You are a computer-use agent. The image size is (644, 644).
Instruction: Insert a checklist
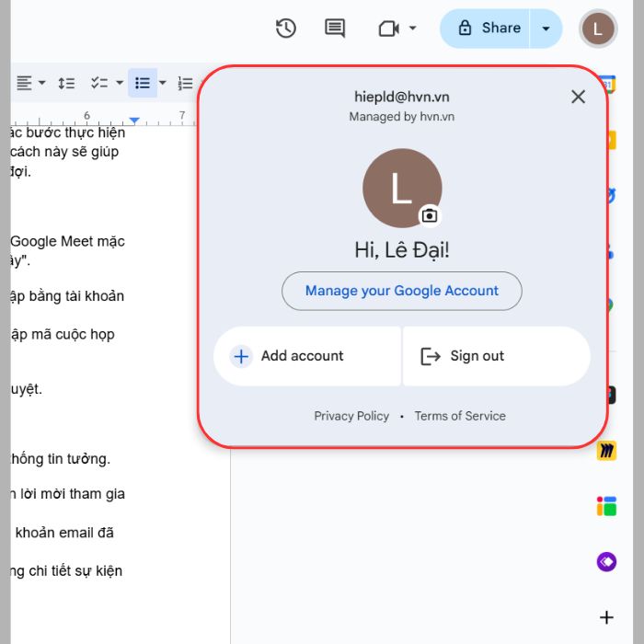coord(99,83)
